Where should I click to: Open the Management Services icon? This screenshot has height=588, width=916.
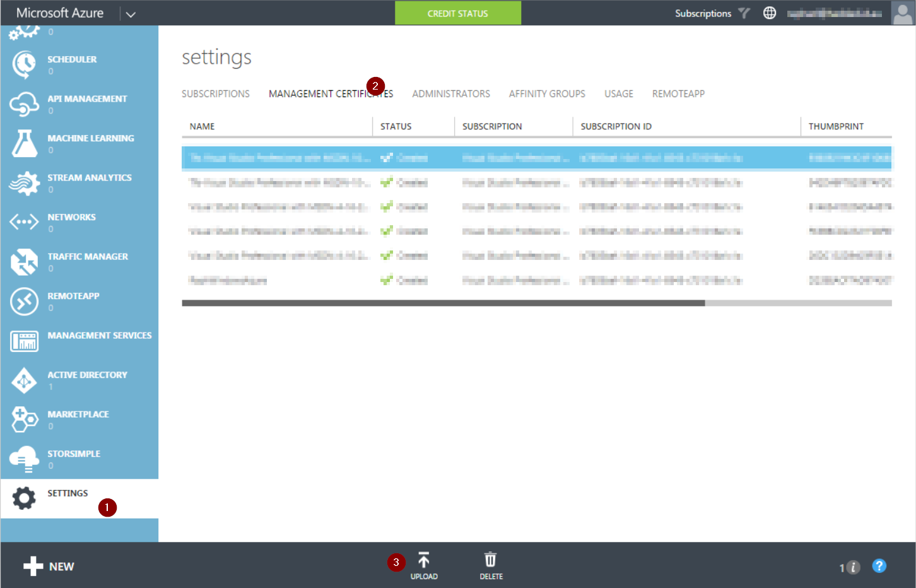[24, 341]
